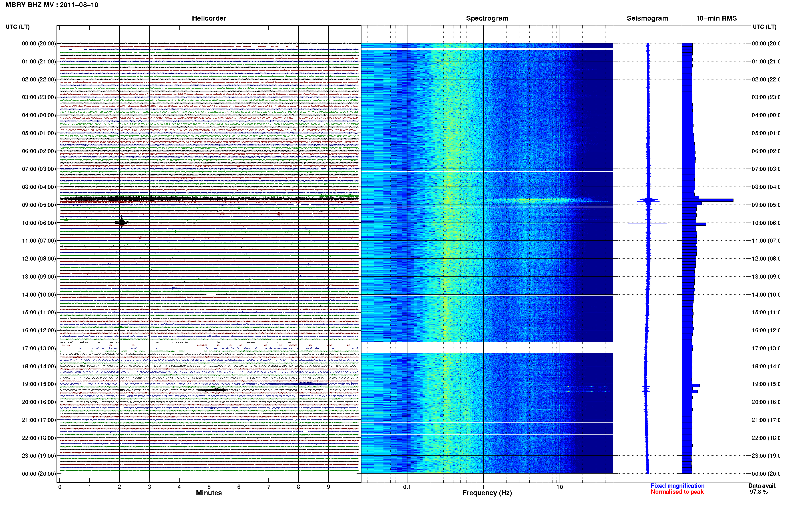The height and width of the screenshot is (508, 812).
Task: Click the '3' tick on the Minutes axis
Action: (x=149, y=487)
